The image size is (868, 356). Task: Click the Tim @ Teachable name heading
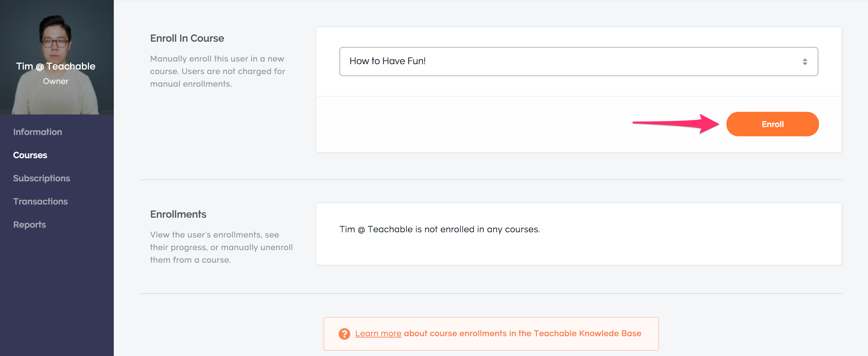56,66
